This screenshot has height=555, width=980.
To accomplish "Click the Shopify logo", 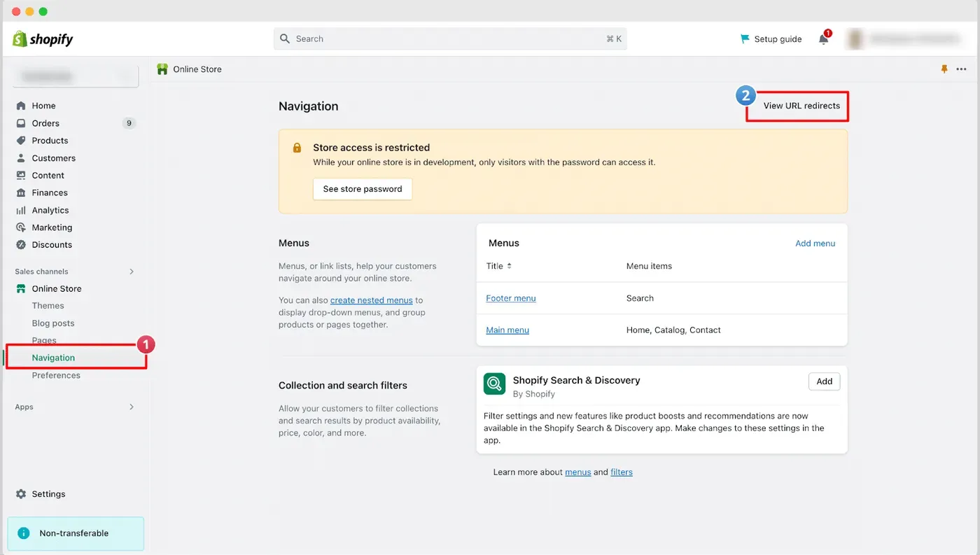I will 43,39.
